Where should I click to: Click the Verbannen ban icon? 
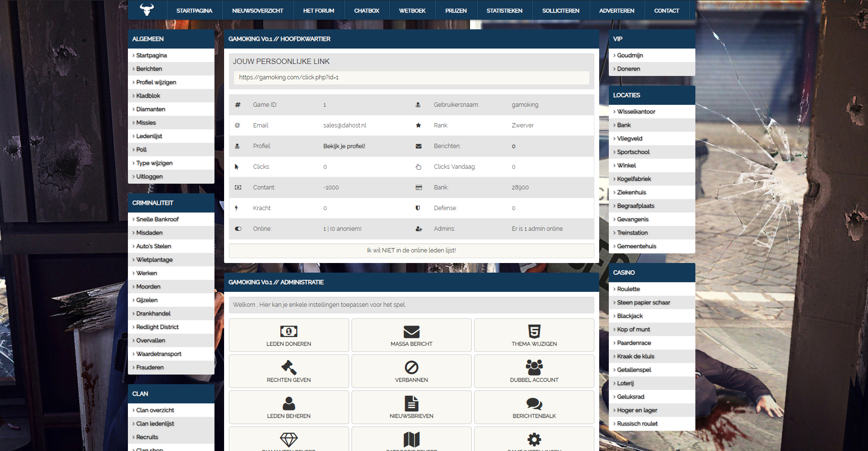pyautogui.click(x=411, y=367)
